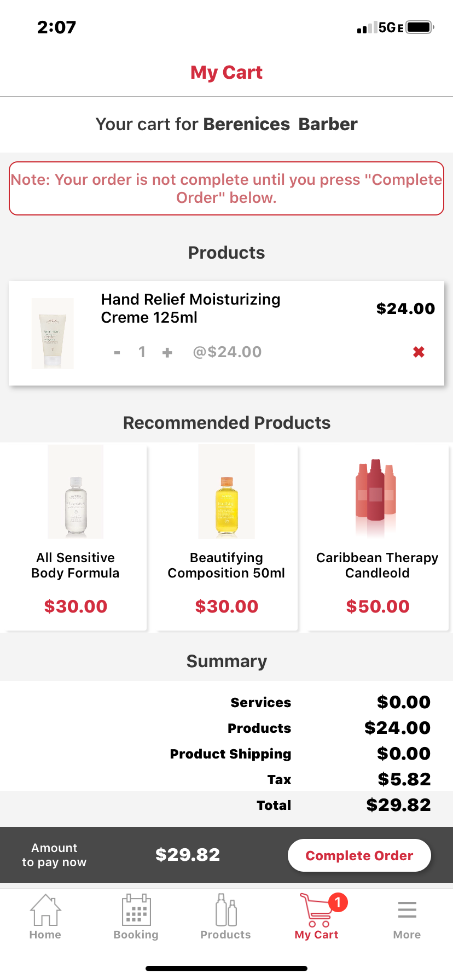Screen dimensions: 453x980
Task: Tap the cart badge showing 1 item
Action: pyautogui.click(x=338, y=902)
